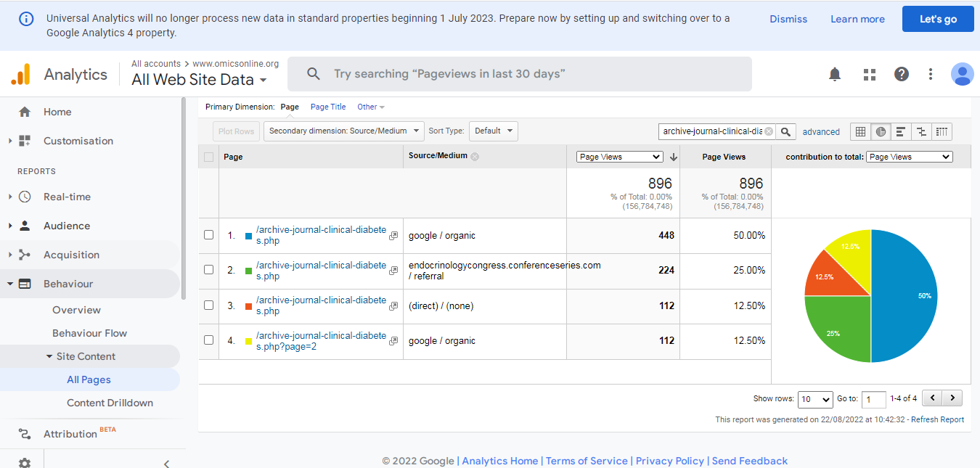Open row 1 page link in new window
This screenshot has width=980, height=468.
(x=393, y=236)
